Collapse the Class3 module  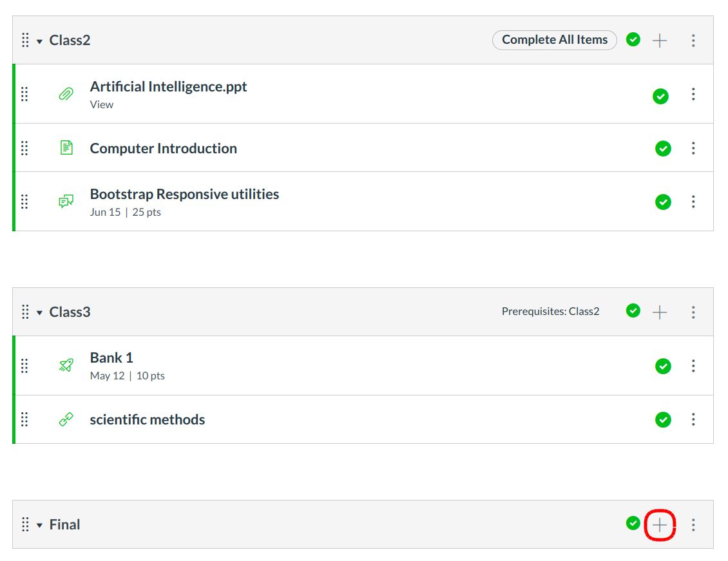(x=39, y=313)
